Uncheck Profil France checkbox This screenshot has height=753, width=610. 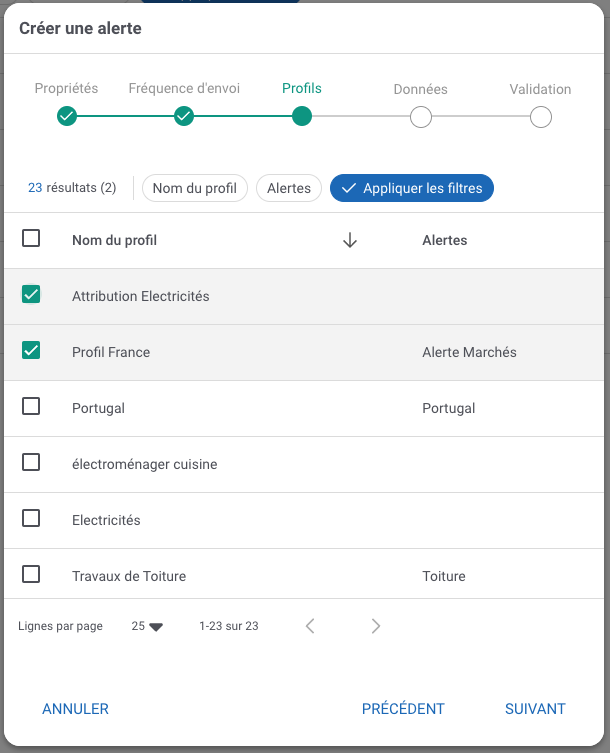pyautogui.click(x=31, y=351)
